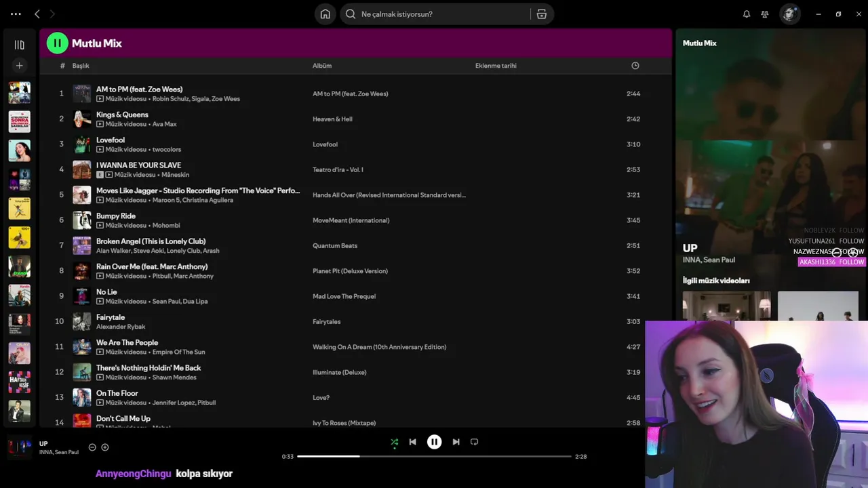Click Bumpy Ride album art thumbnail

click(82, 220)
